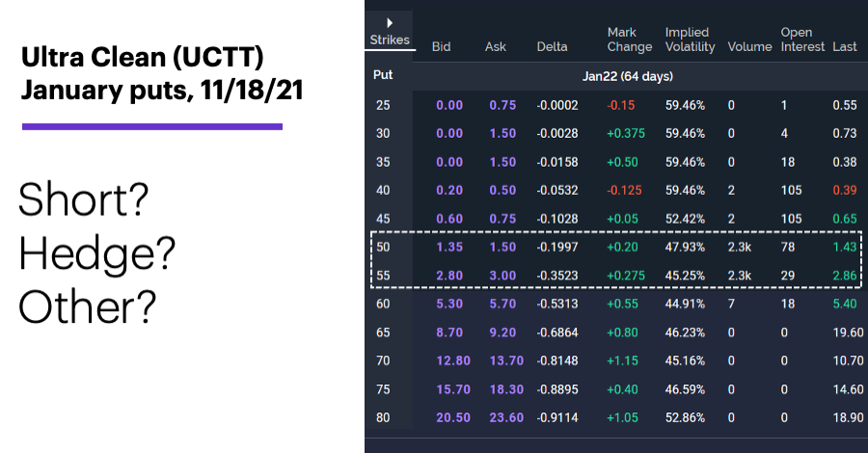868x453 pixels.
Task: Expand the Strikes column arrow
Action: click(x=390, y=23)
